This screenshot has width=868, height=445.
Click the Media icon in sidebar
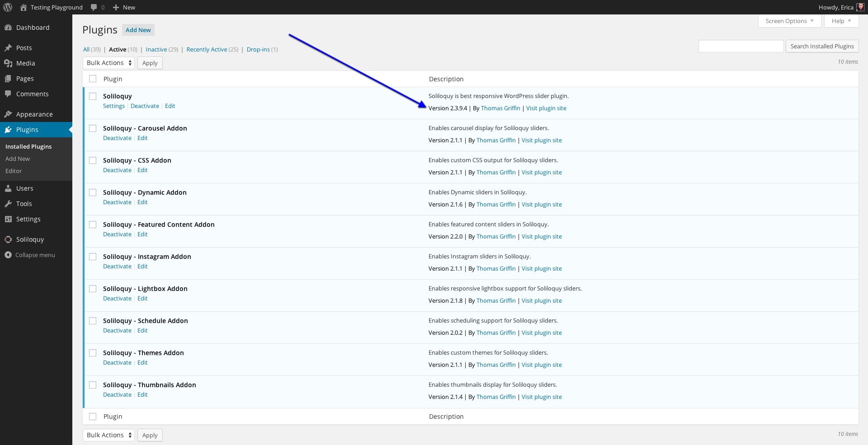[8, 63]
